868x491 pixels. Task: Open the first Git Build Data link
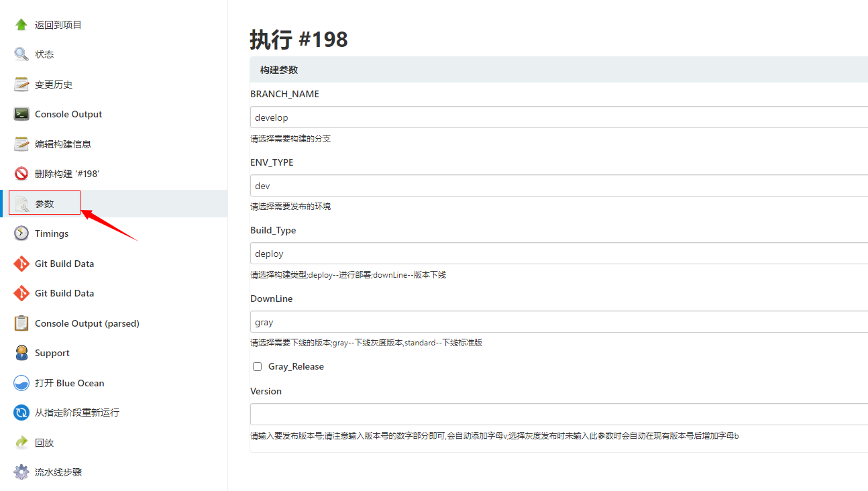[x=64, y=264]
